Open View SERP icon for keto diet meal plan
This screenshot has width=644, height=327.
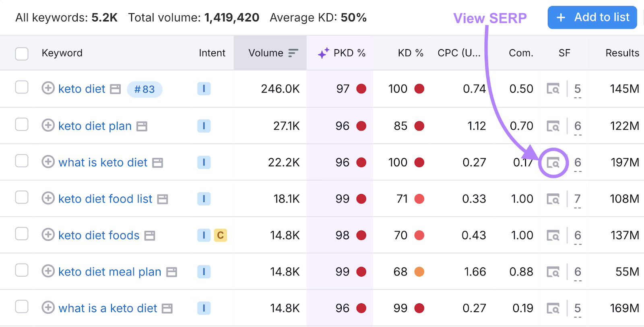(x=553, y=272)
